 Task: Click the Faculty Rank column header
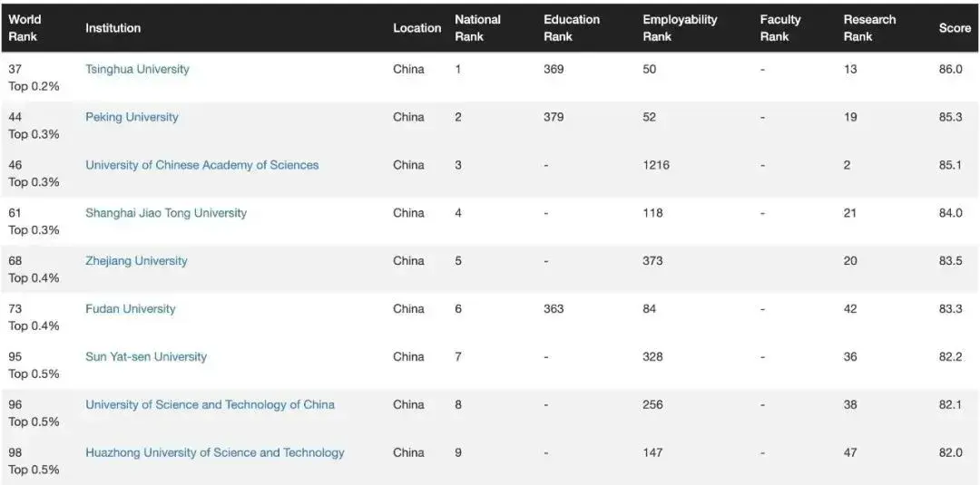779,28
